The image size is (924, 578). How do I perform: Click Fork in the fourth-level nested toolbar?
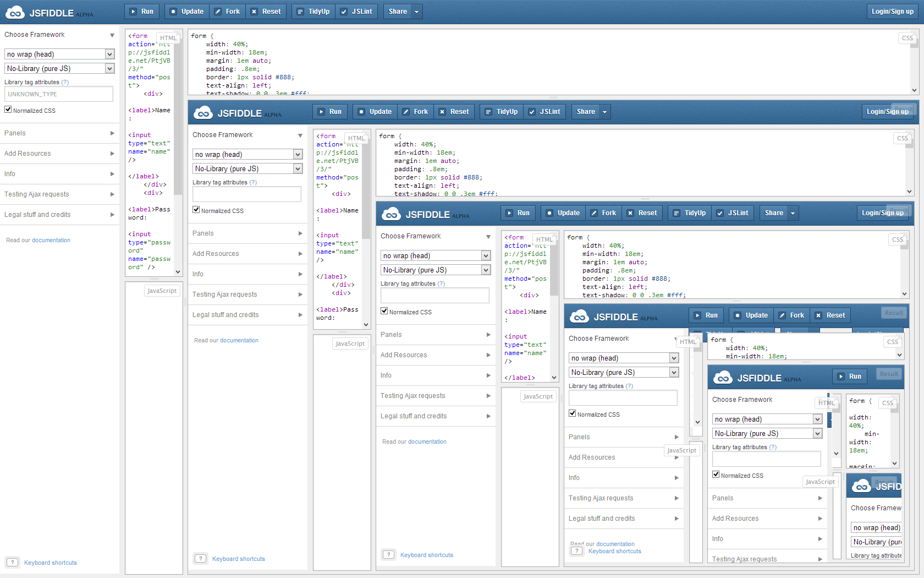pos(792,315)
